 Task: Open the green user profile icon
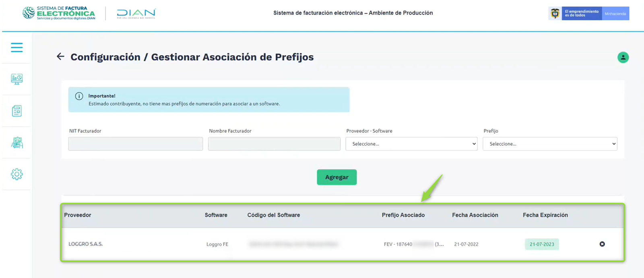point(623,58)
